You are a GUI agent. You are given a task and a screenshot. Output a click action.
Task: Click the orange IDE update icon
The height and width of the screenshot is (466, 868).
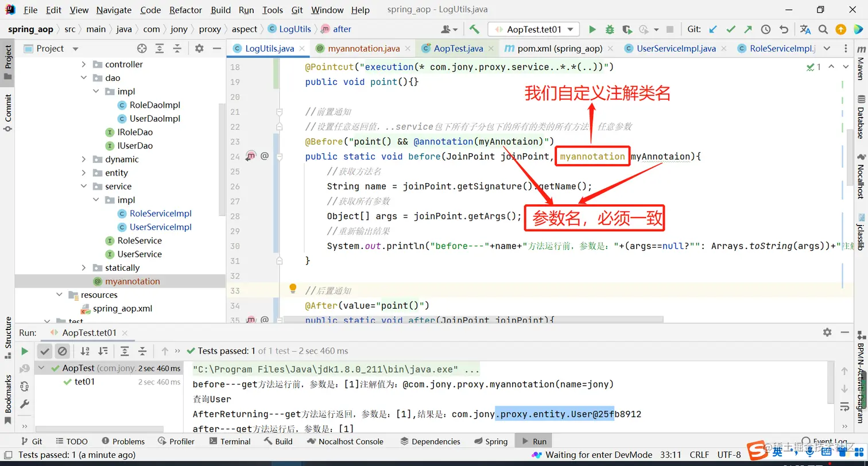(840, 29)
